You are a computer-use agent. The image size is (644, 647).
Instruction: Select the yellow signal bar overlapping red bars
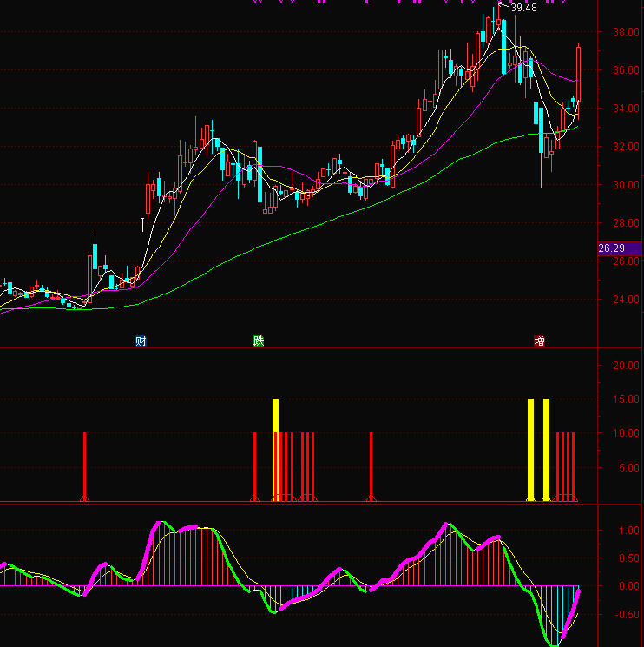(x=275, y=450)
